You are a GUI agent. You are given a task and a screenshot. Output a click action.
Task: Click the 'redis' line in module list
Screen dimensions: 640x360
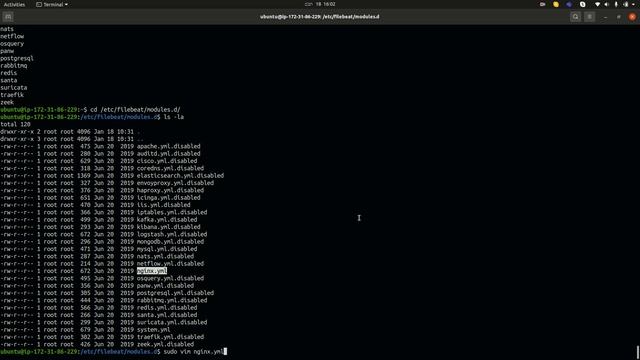click(9, 73)
